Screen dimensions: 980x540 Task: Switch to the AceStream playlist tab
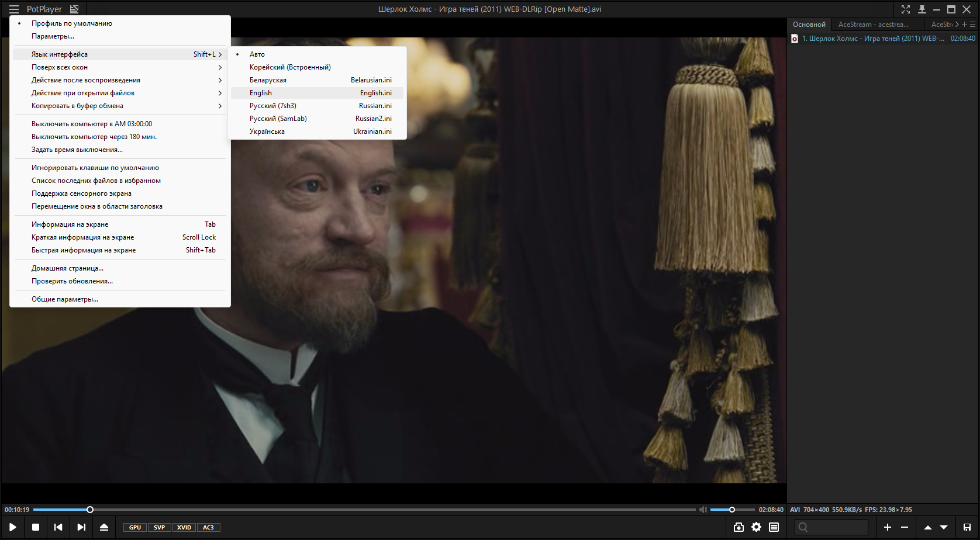pyautogui.click(x=873, y=25)
